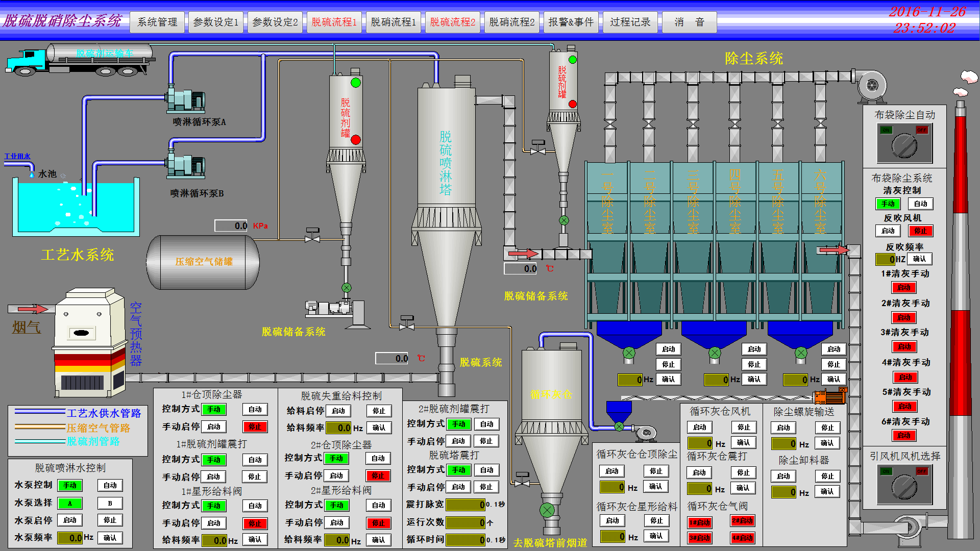
Task: Set 1#仓顶除尘器 控制方式 to 自动
Action: click(255, 409)
